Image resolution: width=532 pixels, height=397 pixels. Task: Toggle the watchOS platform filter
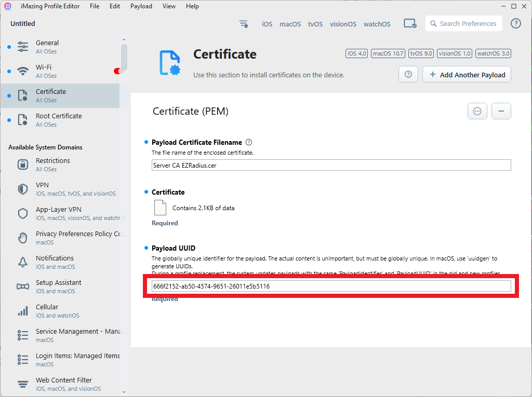(x=377, y=24)
